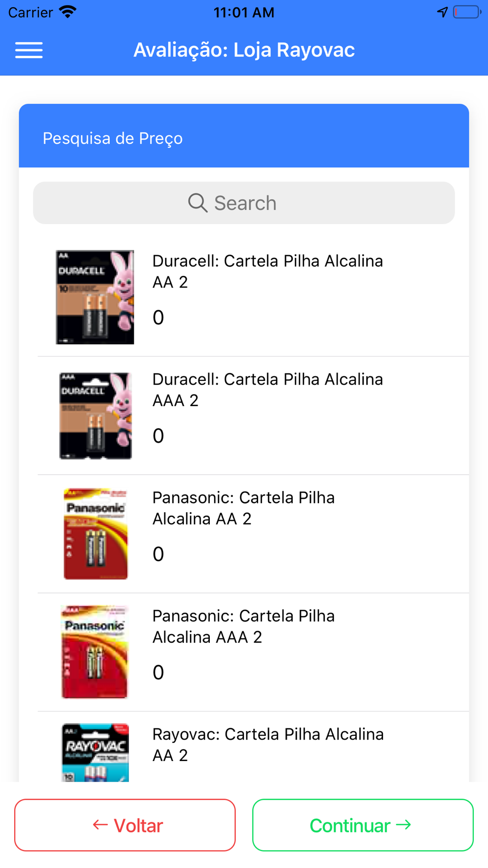This screenshot has height=868, width=488.
Task: Click the Search input field
Action: (244, 203)
